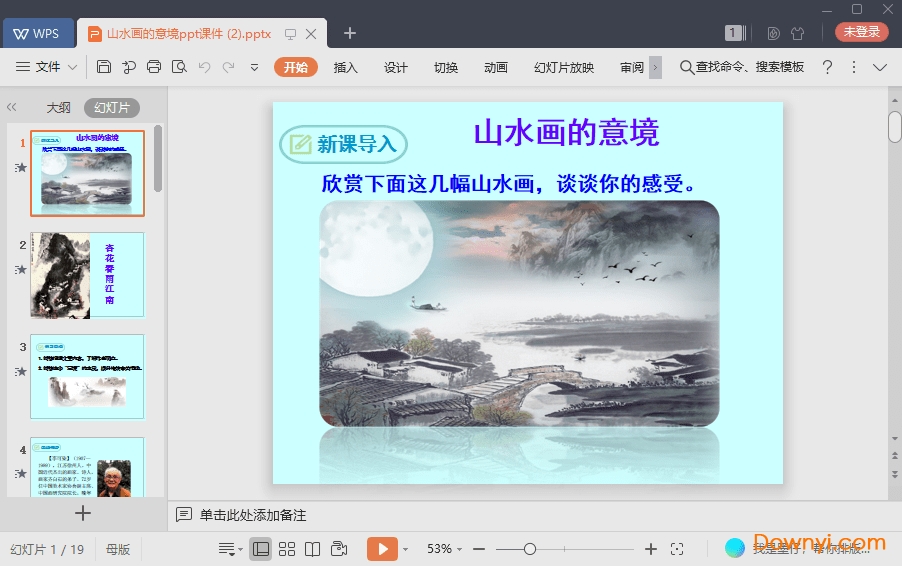Viewport: 902px width, 566px height.
Task: Select the 切换 ribbon tab
Action: click(x=446, y=67)
